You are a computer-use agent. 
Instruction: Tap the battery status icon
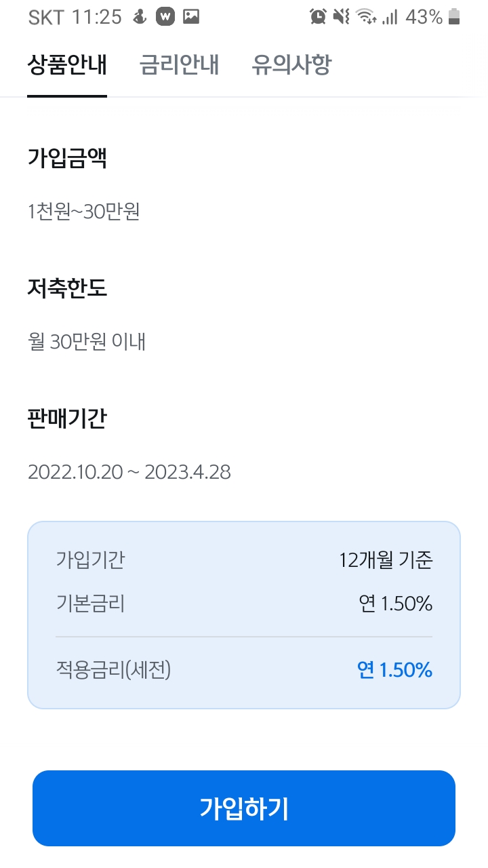pyautogui.click(x=454, y=17)
